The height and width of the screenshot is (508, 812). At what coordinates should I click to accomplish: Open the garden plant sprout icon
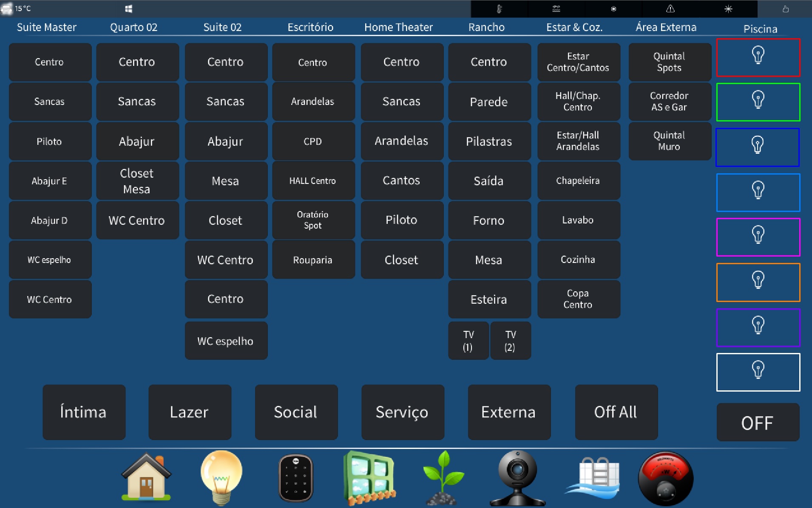pyautogui.click(x=443, y=477)
